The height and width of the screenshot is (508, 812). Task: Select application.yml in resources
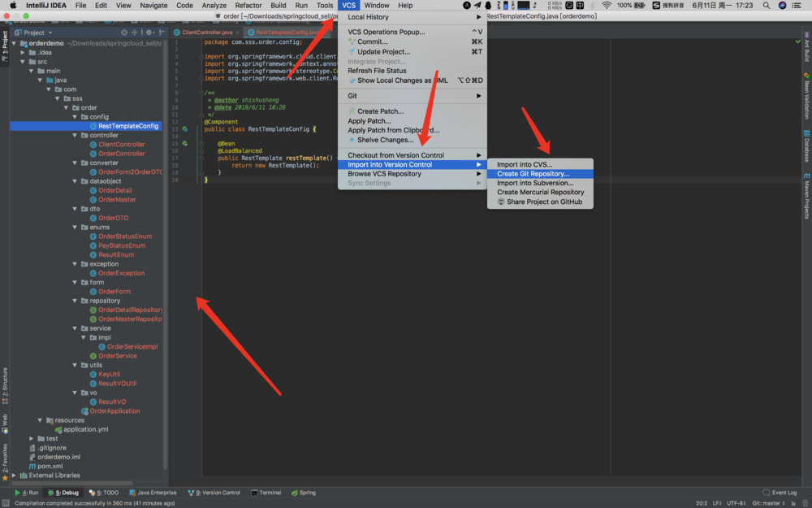pos(81,429)
